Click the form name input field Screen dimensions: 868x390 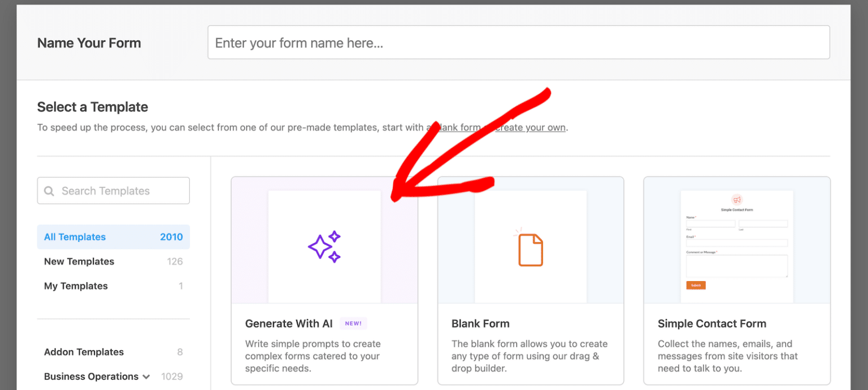pos(518,42)
